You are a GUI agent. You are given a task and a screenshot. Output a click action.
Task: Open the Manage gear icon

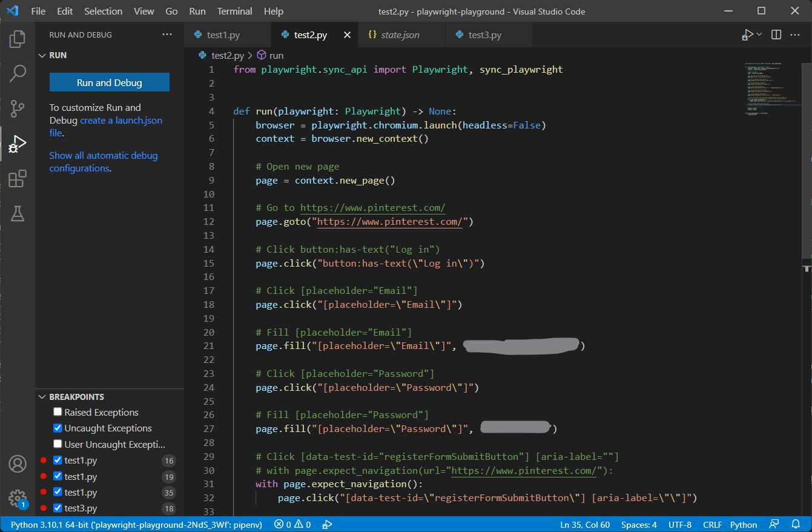[x=18, y=498]
